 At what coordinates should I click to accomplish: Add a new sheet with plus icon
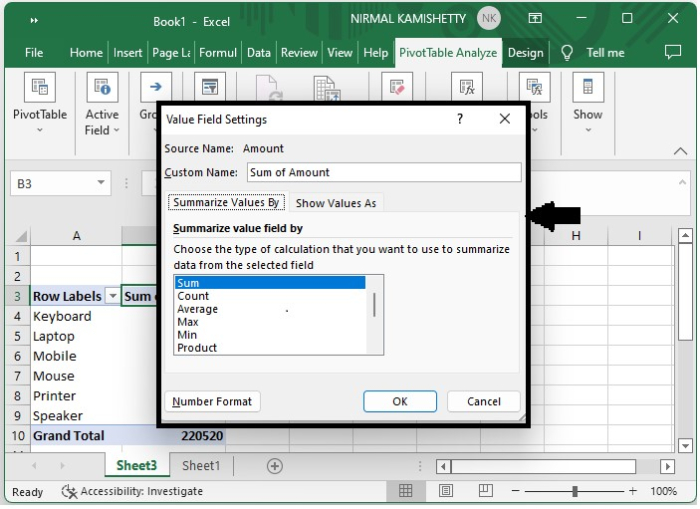(275, 466)
